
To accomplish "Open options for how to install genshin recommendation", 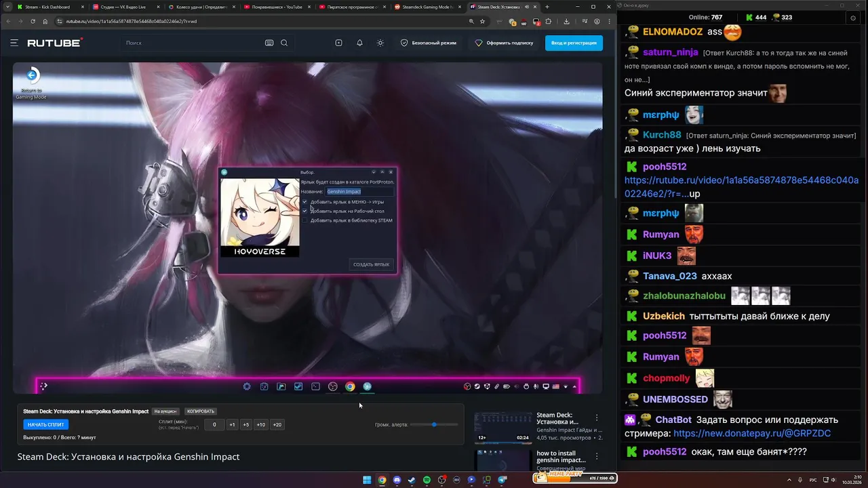I will [597, 456].
